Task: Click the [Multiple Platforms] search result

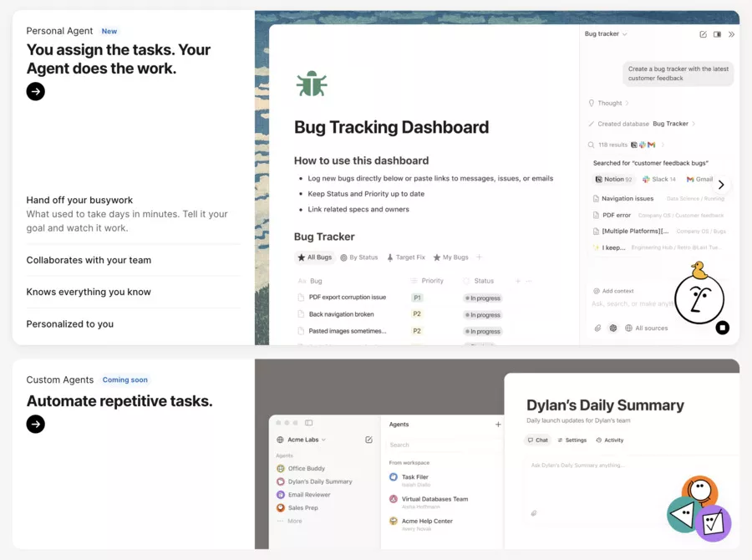Action: 658,232
